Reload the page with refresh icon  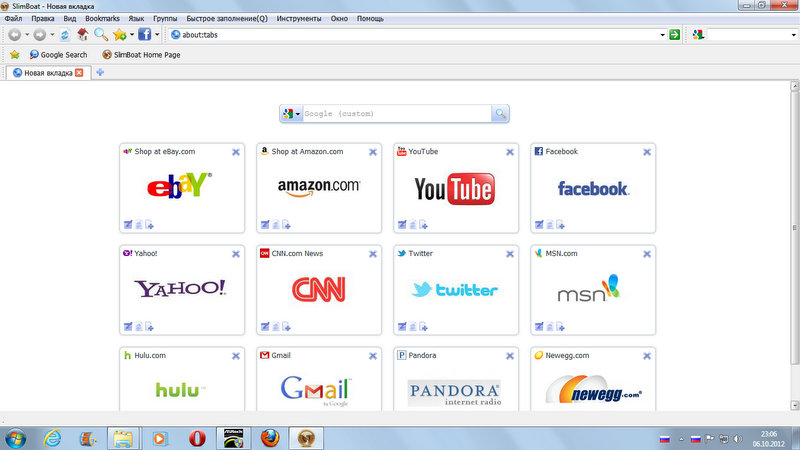(65, 35)
